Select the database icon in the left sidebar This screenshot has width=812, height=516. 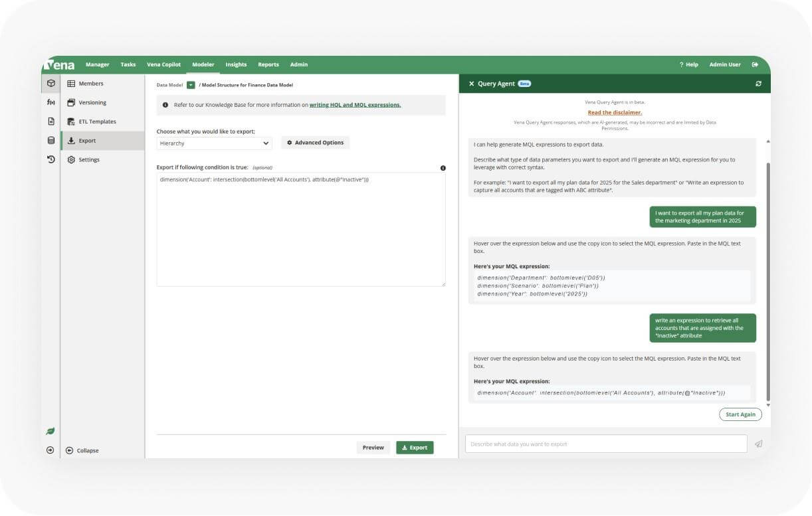[x=50, y=140]
